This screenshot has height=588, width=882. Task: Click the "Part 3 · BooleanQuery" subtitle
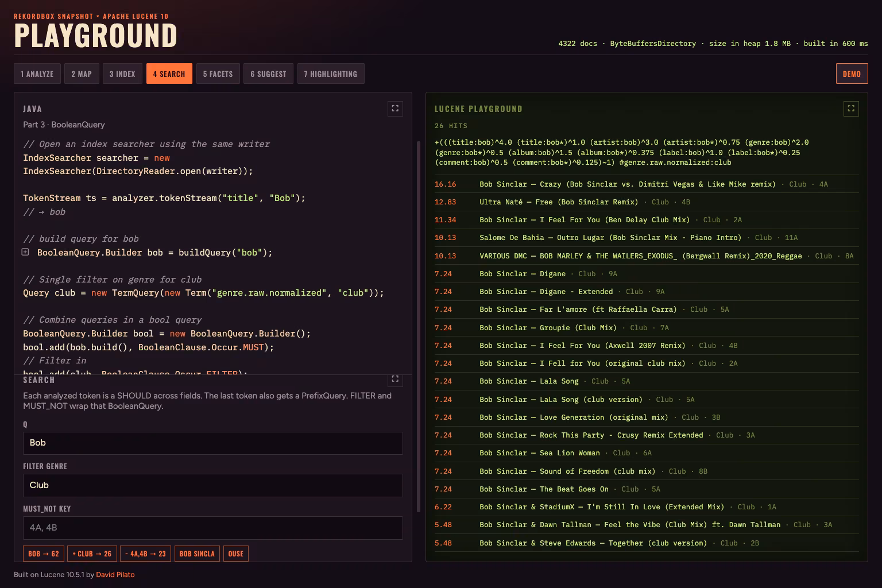click(64, 125)
